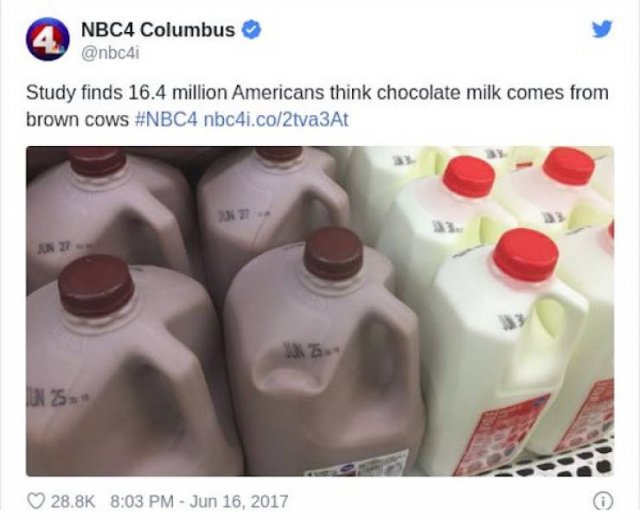640x516 pixels.
Task: Click the 8:03 PM - Jun 16, 2017 timestamp
Action: tap(199, 501)
